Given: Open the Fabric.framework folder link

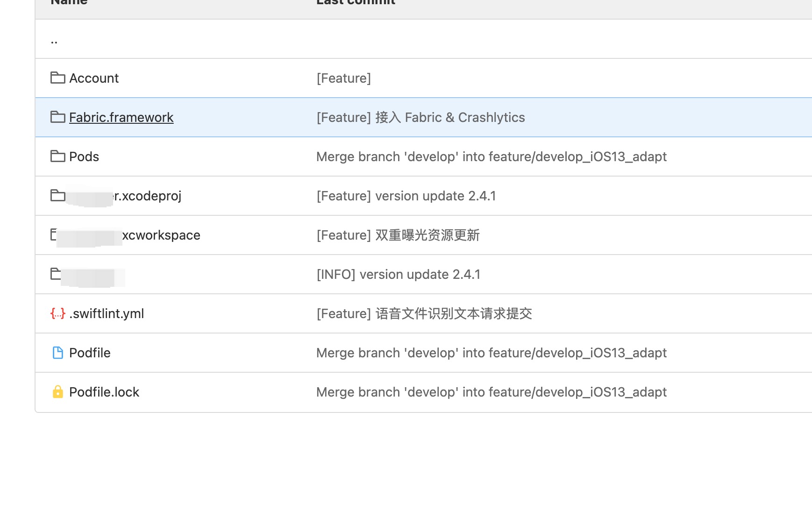Looking at the screenshot, I should pos(121,117).
